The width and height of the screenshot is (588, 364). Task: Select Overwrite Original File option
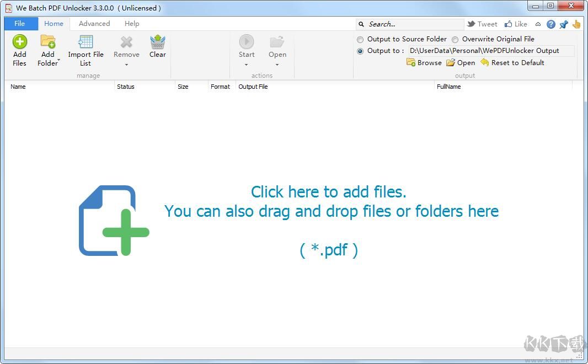(455, 40)
